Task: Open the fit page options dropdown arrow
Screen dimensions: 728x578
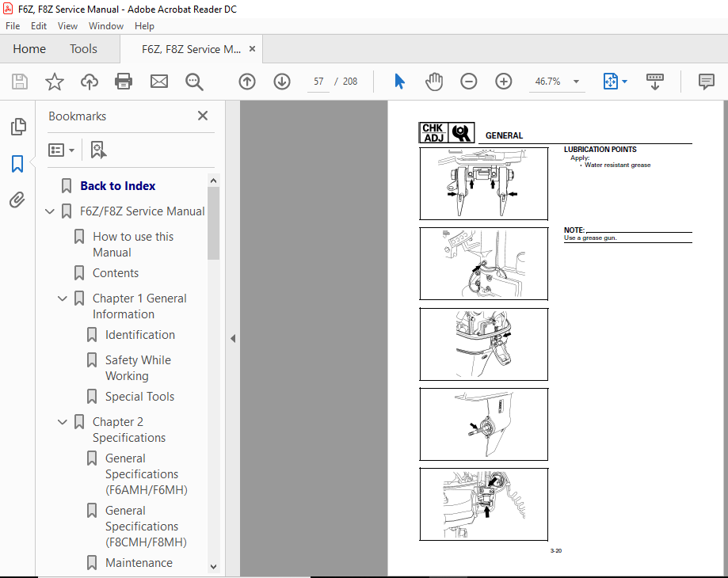Action: point(624,82)
